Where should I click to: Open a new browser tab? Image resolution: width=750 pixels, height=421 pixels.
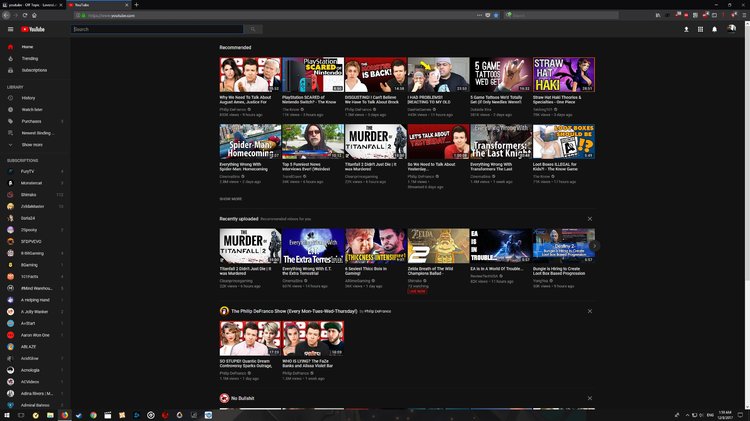point(136,5)
